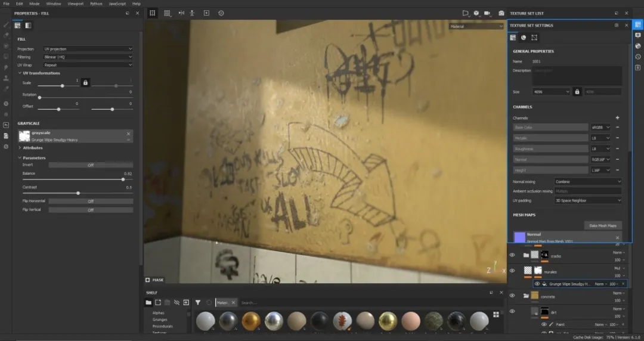This screenshot has height=341, width=644.
Task: Adjust the Contrast slider
Action: coord(77,193)
